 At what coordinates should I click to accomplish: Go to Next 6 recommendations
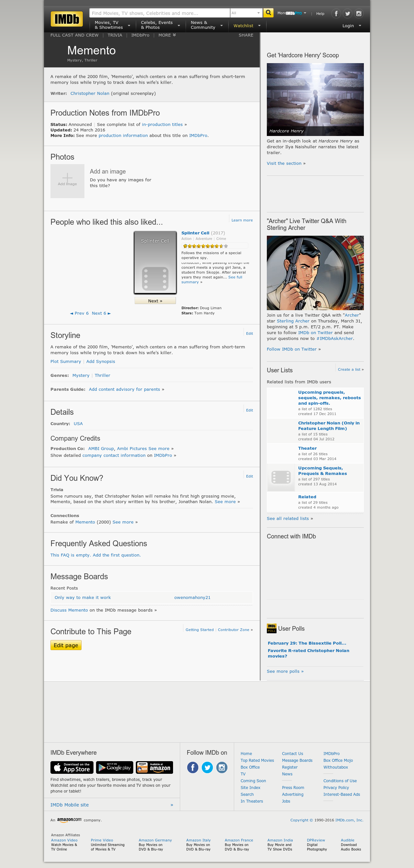[x=101, y=313]
